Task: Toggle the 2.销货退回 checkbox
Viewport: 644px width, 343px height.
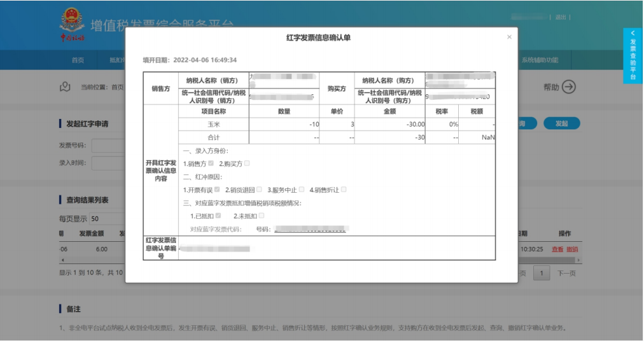Action: click(x=259, y=190)
